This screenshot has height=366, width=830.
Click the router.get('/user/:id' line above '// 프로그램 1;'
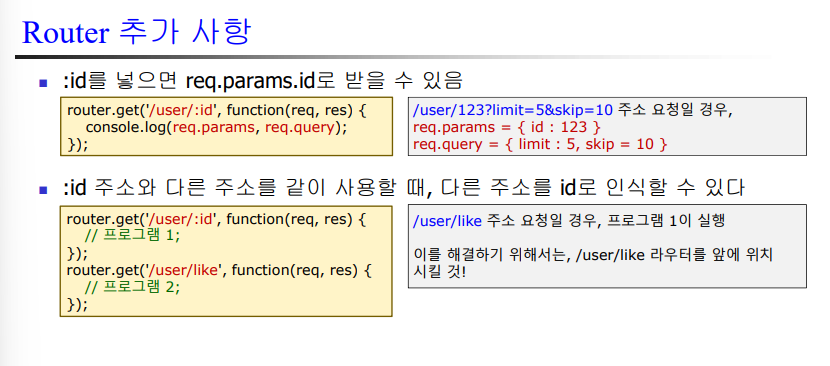pyautogui.click(x=216, y=219)
